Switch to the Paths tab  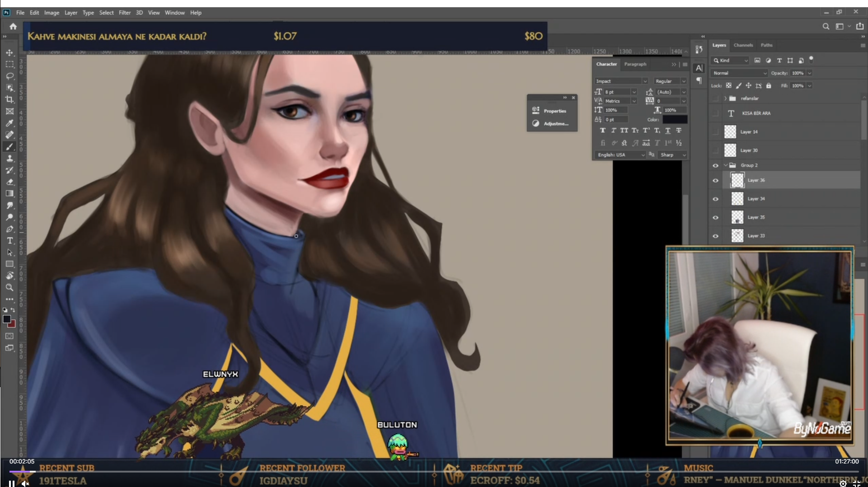[766, 45]
